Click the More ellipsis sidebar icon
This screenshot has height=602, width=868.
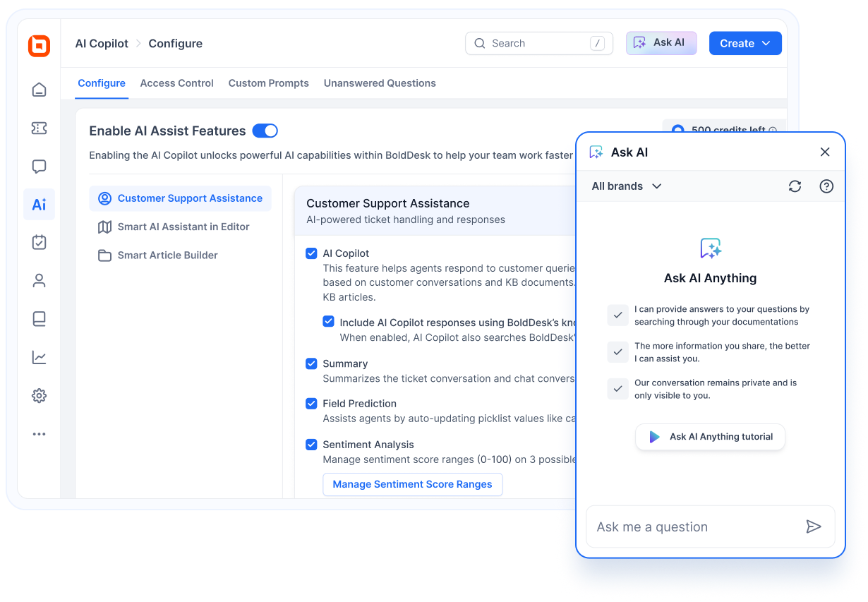[40, 434]
